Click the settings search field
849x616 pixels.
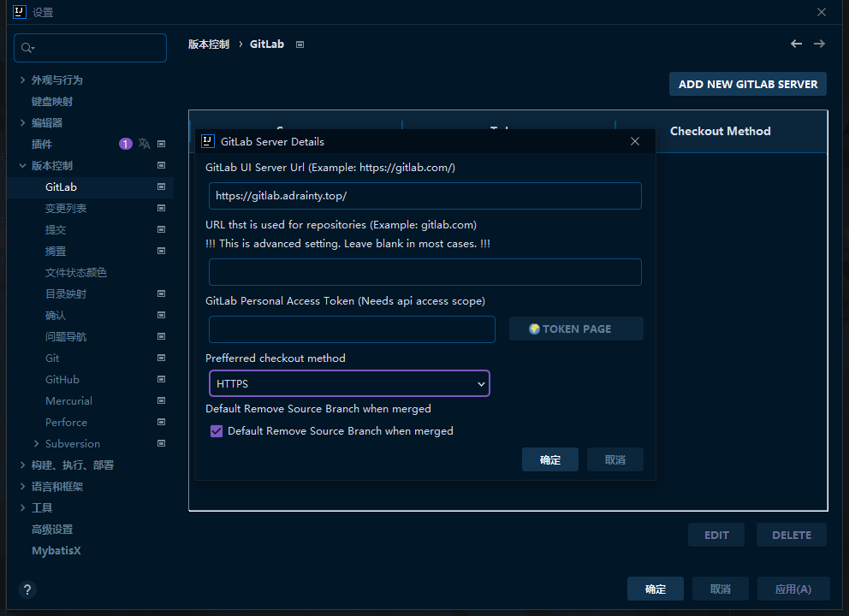(91, 48)
